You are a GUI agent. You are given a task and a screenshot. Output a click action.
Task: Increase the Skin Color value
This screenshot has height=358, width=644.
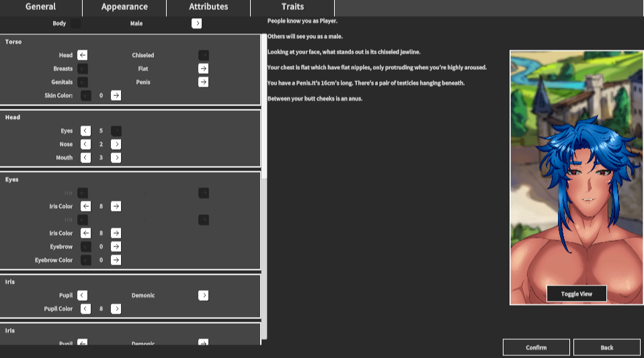pyautogui.click(x=116, y=95)
